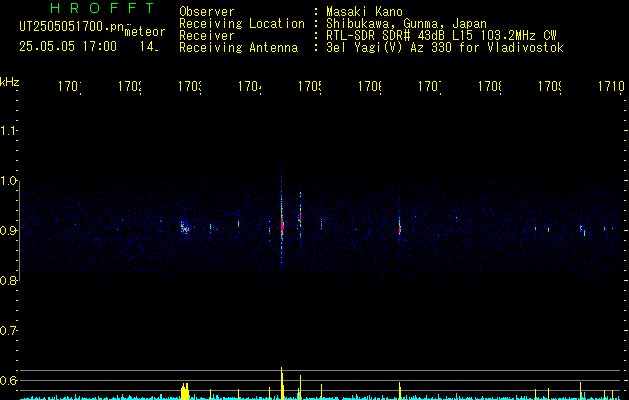Screen dimensions: 629x400
Task: Click the green meteor label
Action: [x=145, y=32]
